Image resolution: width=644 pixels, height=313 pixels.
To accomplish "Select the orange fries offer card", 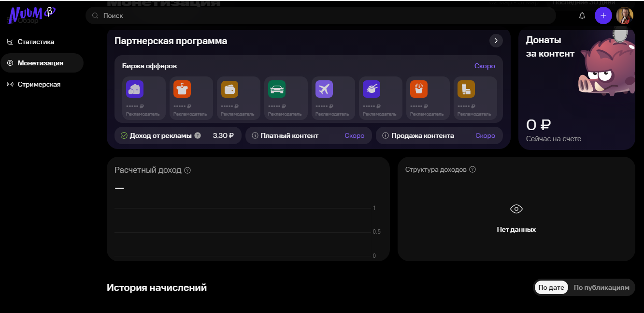I will click(x=419, y=89).
